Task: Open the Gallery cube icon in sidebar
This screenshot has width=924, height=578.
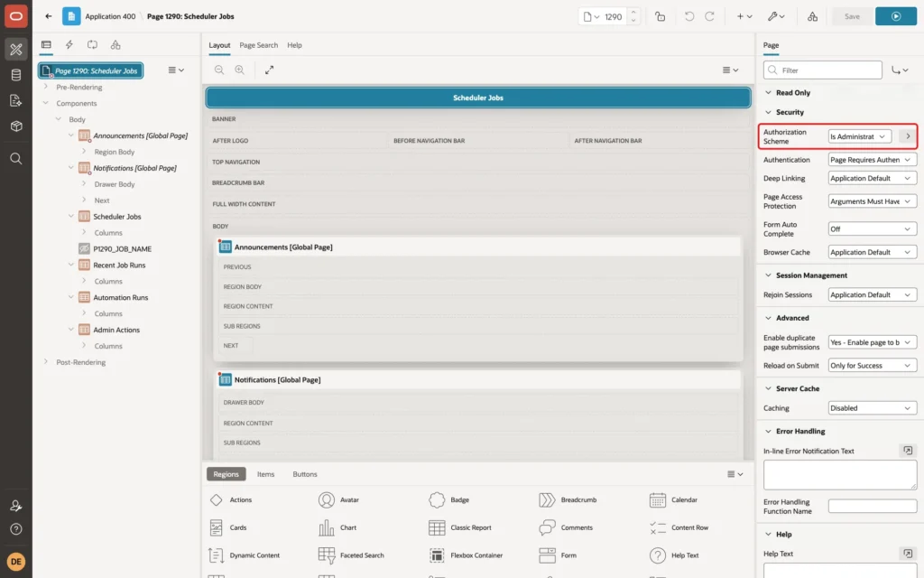Action: (x=16, y=126)
